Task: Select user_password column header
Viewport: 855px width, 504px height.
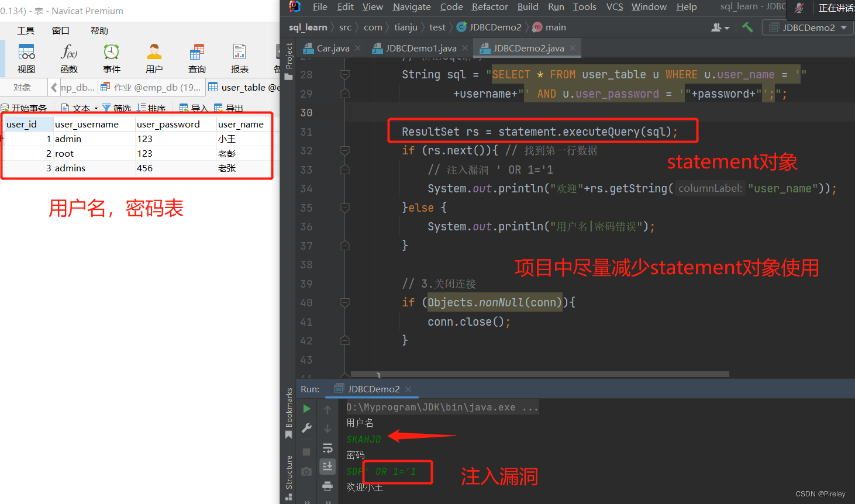Action: click(x=175, y=124)
